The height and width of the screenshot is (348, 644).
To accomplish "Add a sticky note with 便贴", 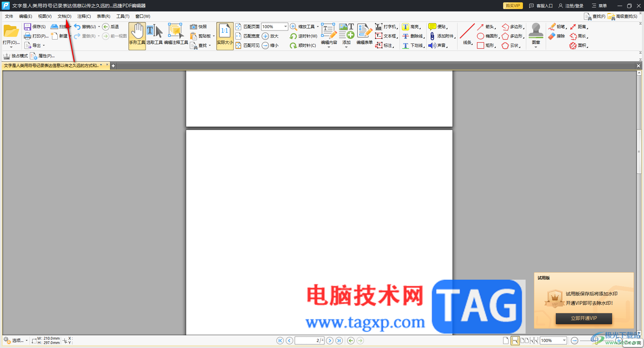I will click(x=438, y=27).
